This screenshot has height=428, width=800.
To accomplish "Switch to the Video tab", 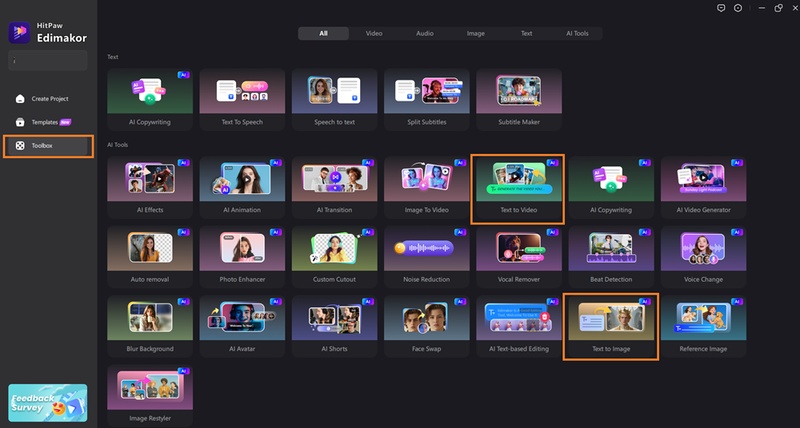I will pyautogui.click(x=373, y=33).
